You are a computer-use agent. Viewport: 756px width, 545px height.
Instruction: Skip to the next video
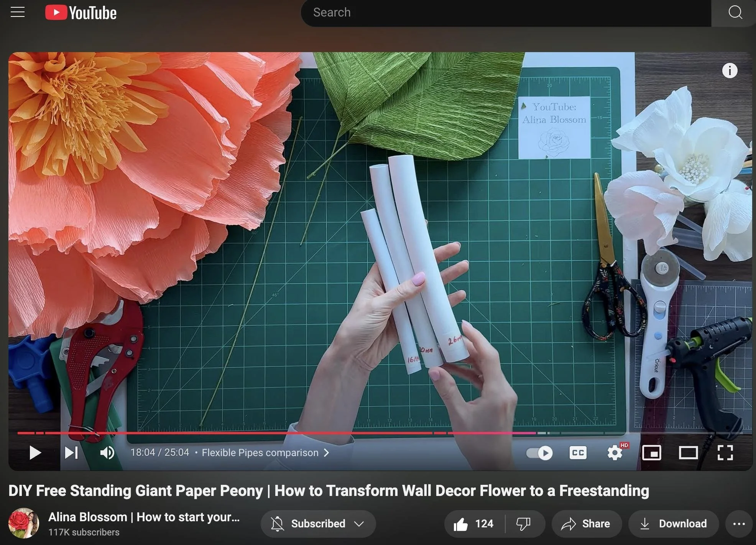tap(71, 453)
